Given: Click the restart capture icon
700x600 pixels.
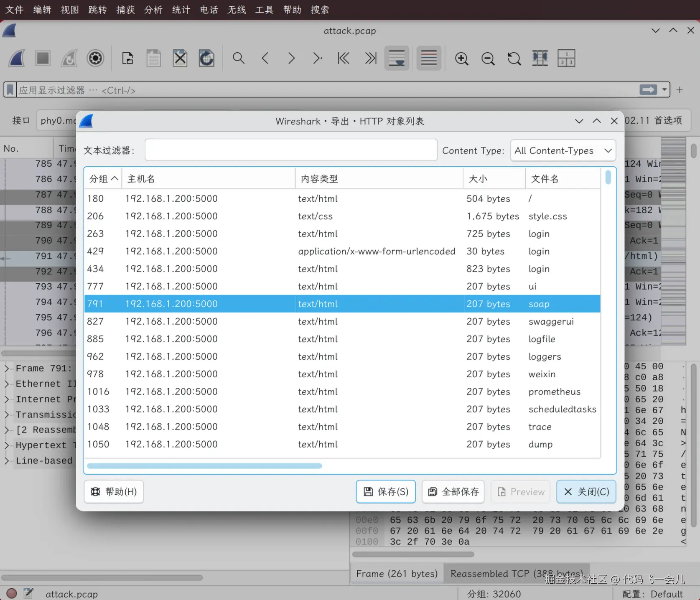Looking at the screenshot, I should pos(69,58).
